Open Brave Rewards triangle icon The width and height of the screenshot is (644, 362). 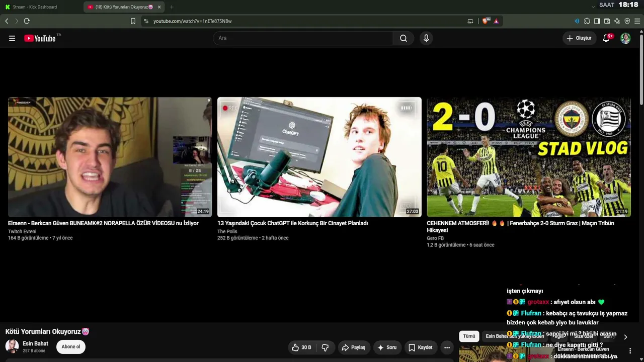[x=496, y=21]
